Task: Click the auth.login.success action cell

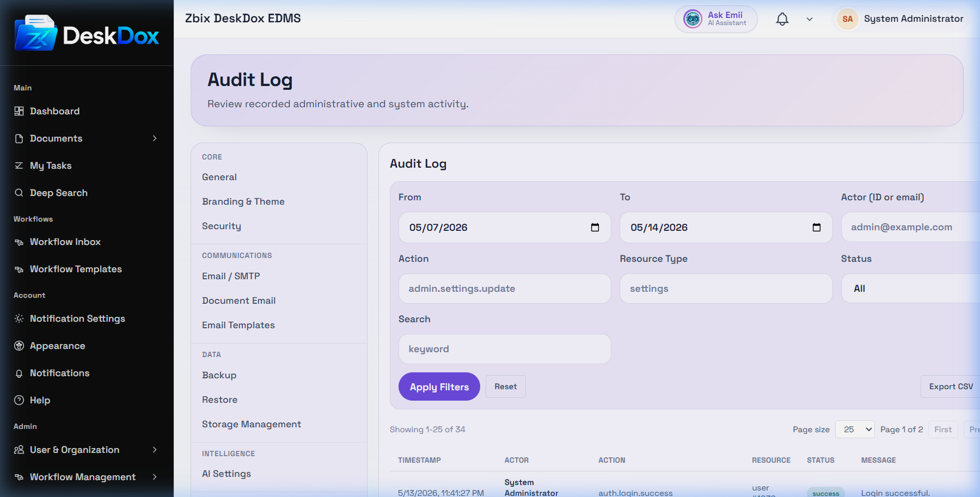Action: coord(635,493)
